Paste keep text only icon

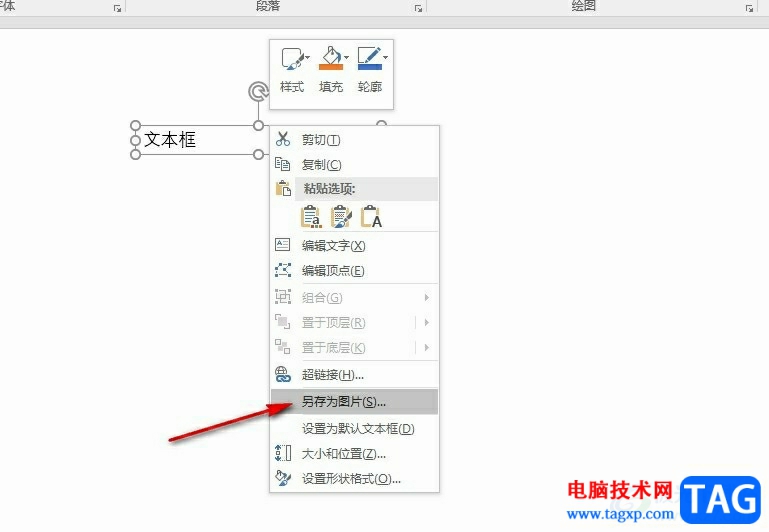pos(371,217)
